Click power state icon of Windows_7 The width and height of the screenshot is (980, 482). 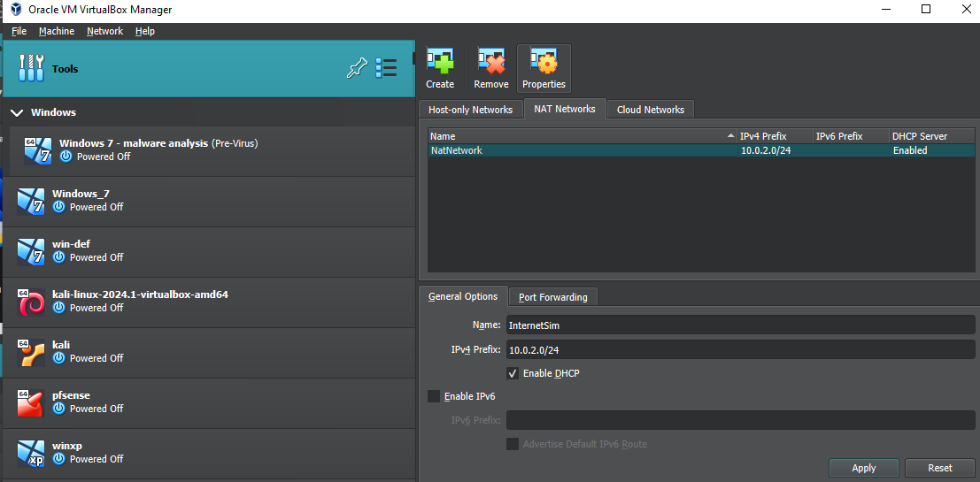(59, 207)
